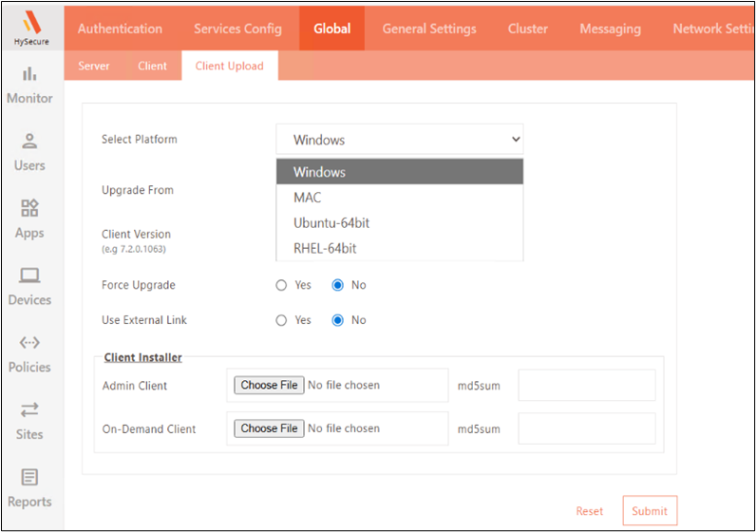Choose MAC from the platform list
Screen dimensions: 756x532
tap(308, 198)
